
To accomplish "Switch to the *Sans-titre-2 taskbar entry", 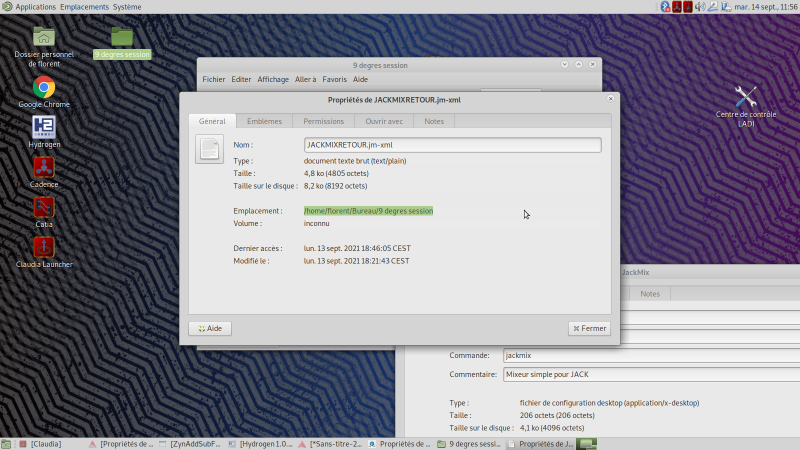I will tap(331, 444).
